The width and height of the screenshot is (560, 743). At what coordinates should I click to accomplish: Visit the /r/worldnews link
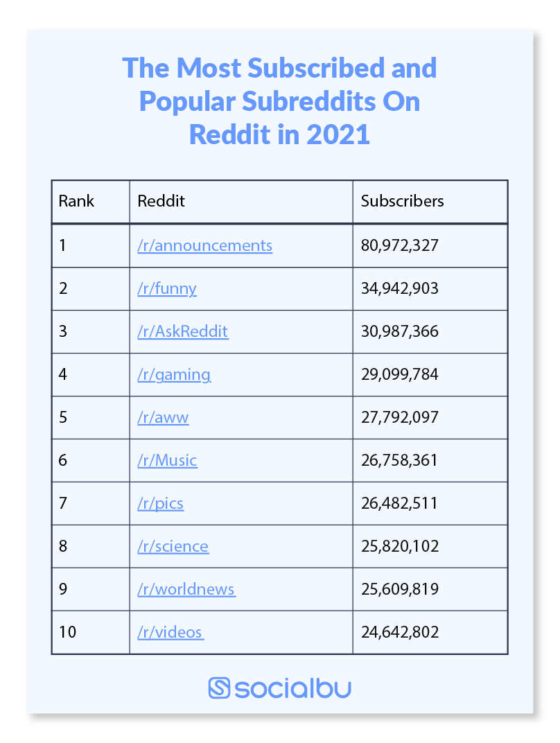coord(186,589)
